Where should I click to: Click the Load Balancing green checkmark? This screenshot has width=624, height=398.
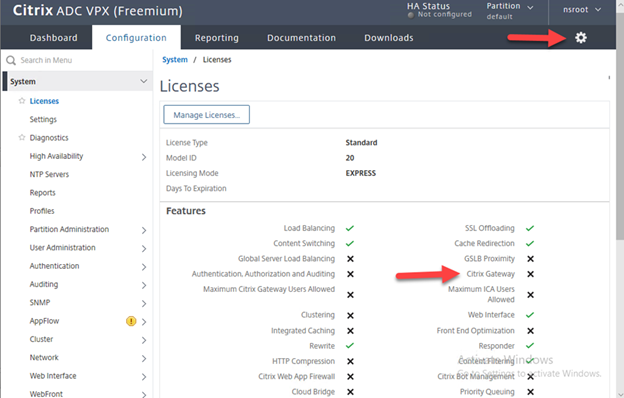[x=350, y=228]
